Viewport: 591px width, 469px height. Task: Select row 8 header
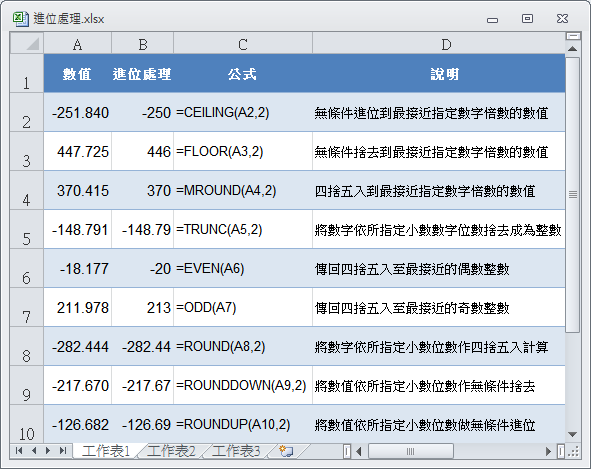[26, 346]
